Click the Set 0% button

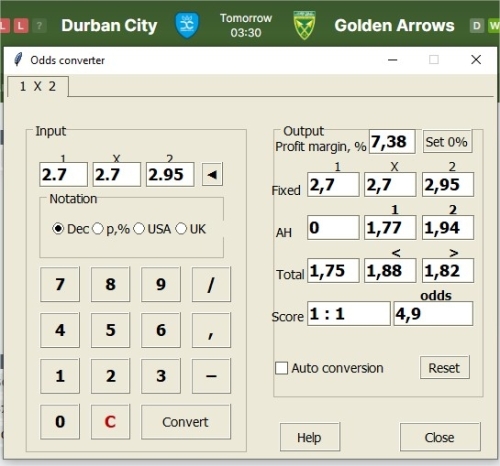pyautogui.click(x=447, y=142)
